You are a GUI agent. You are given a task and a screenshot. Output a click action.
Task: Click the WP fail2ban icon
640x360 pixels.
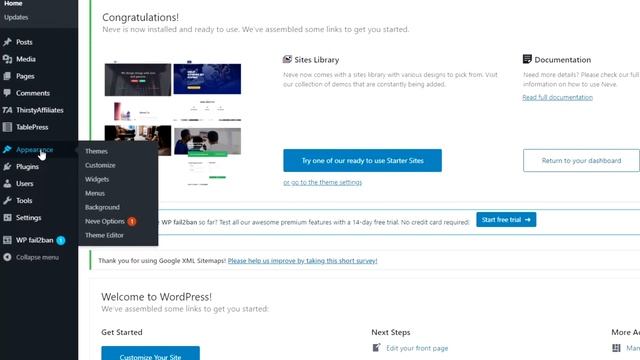point(7,240)
